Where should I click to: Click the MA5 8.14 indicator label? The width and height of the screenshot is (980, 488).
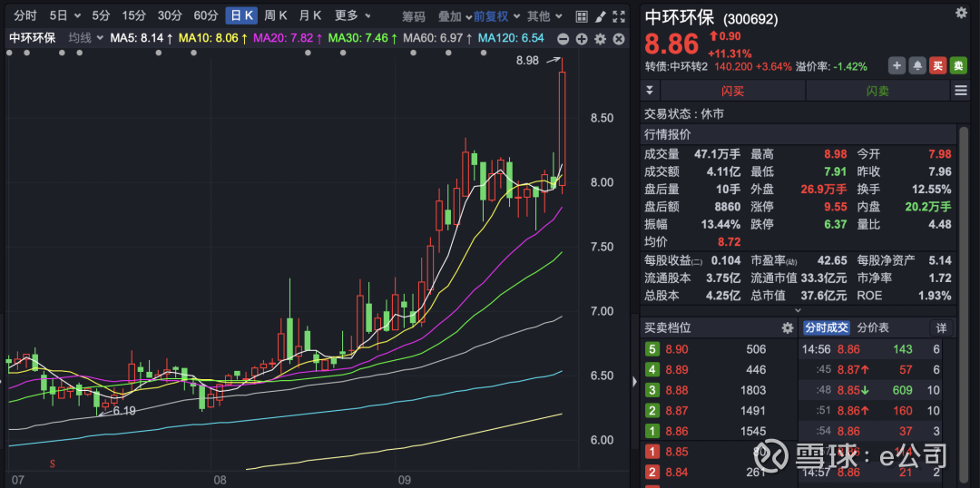[142, 38]
